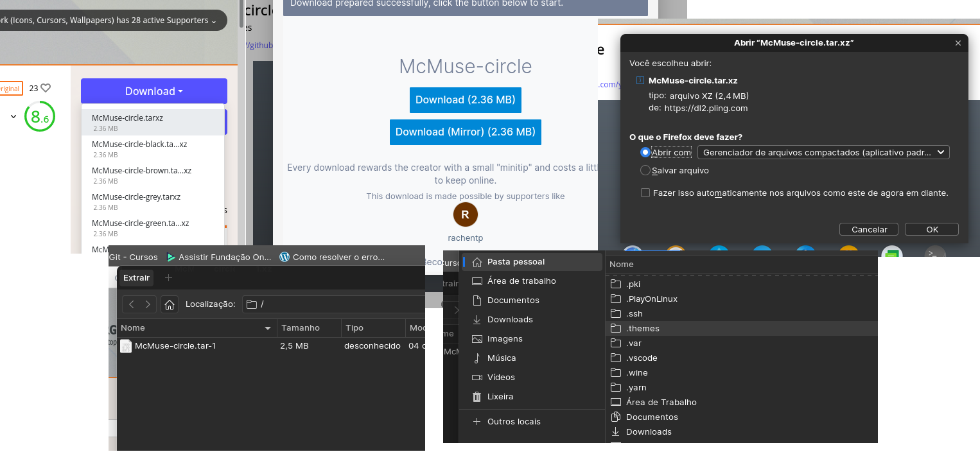The width and height of the screenshot is (980, 470).
Task: Click the document icon for Documentos in sidebar
Action: coord(477,300)
